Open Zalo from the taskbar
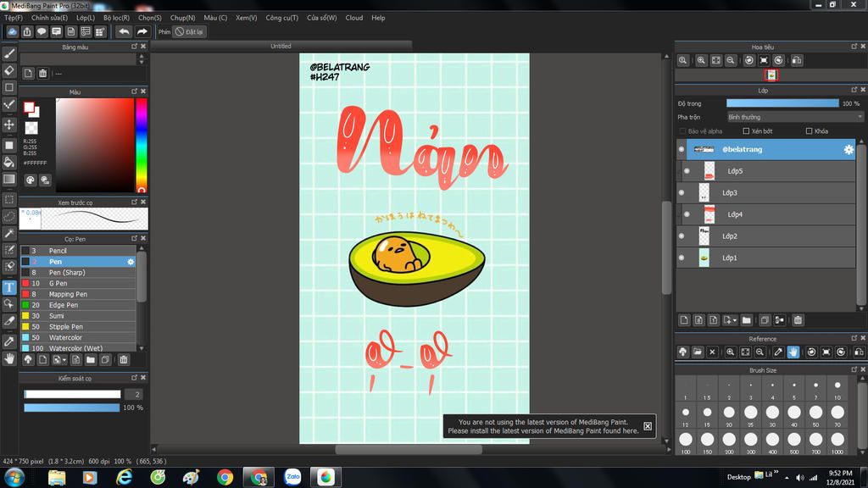The height and width of the screenshot is (488, 868). click(x=292, y=477)
